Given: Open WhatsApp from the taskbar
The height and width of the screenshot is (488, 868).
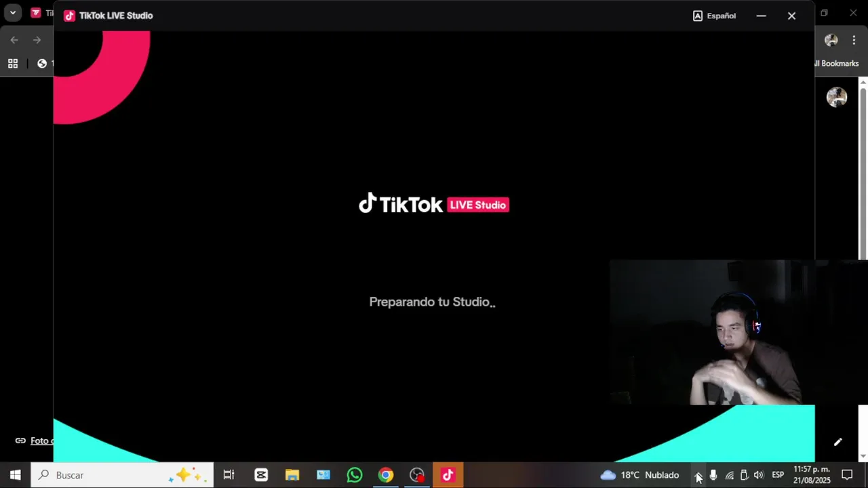Looking at the screenshot, I should coord(355,475).
